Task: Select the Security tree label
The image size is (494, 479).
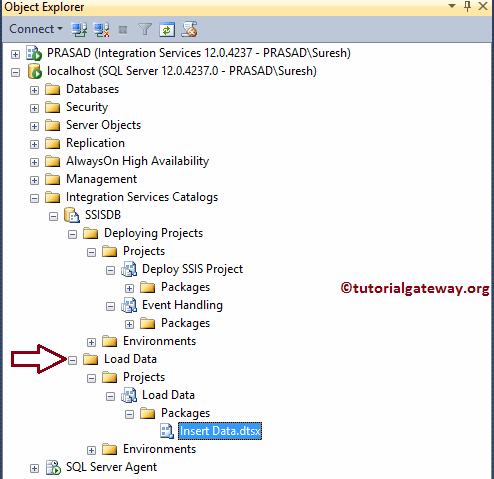Action: (87, 107)
